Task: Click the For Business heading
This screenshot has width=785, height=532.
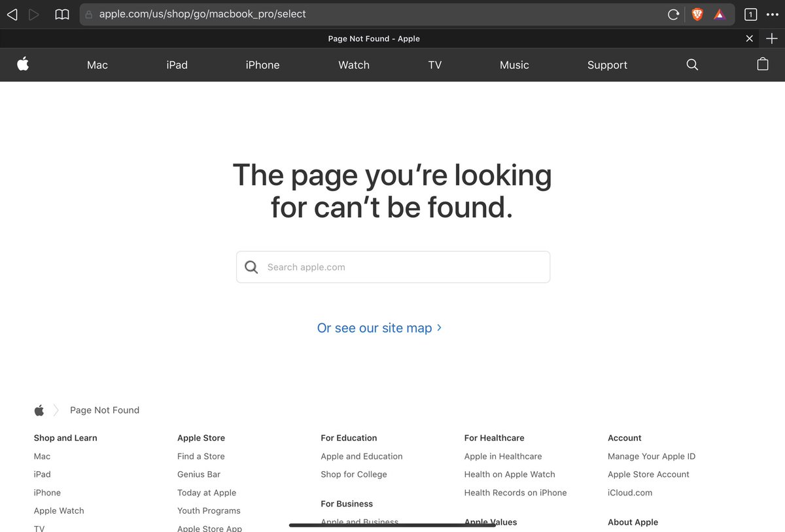Action: pos(347,504)
